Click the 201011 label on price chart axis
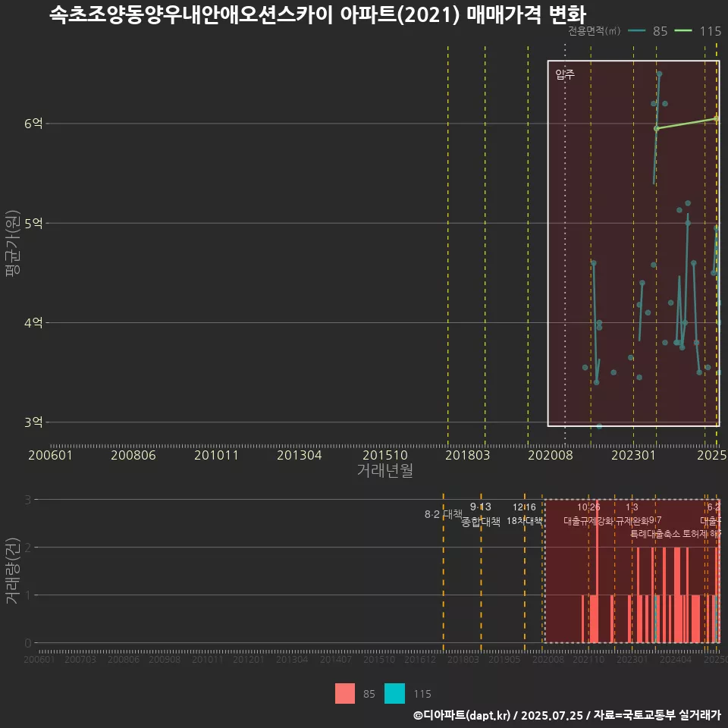 tap(216, 455)
